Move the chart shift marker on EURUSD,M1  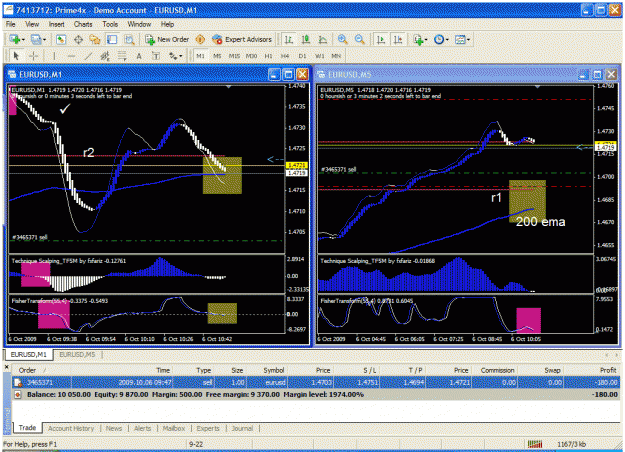point(228,86)
